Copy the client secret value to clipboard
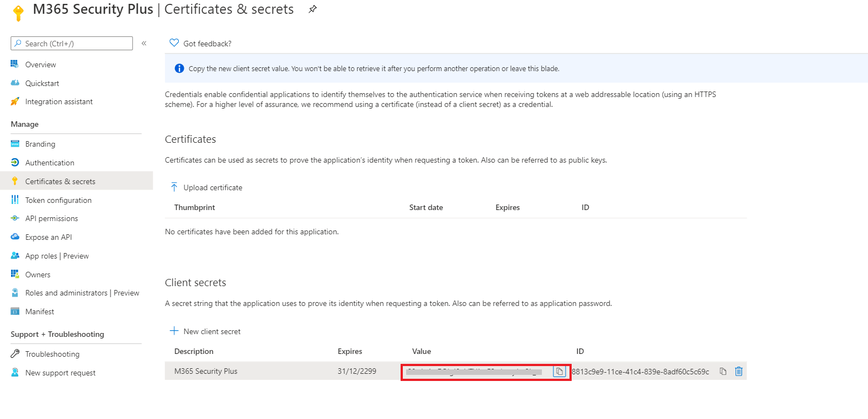The image size is (868, 419). click(559, 372)
